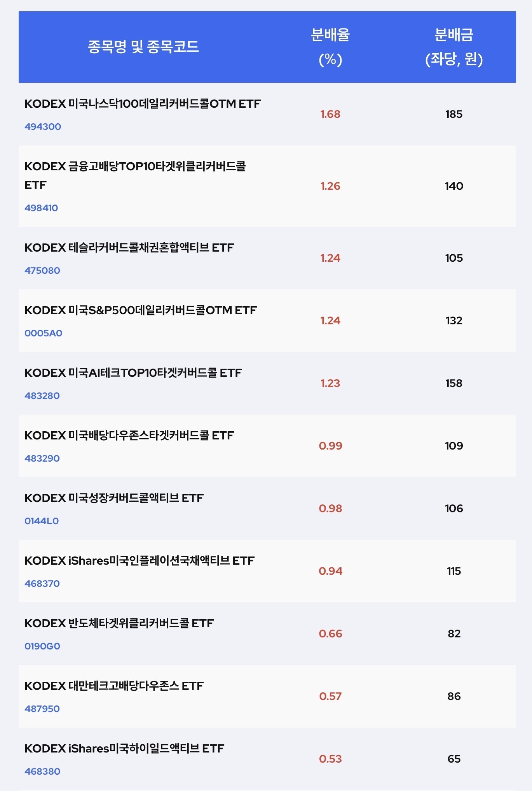Click the 0.53 distribution rate value

click(x=330, y=759)
